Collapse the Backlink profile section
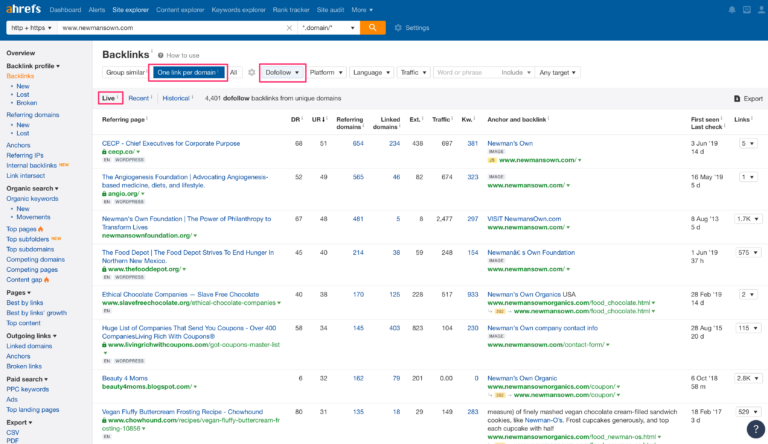Viewport: 768px width, 444px height. [33, 66]
